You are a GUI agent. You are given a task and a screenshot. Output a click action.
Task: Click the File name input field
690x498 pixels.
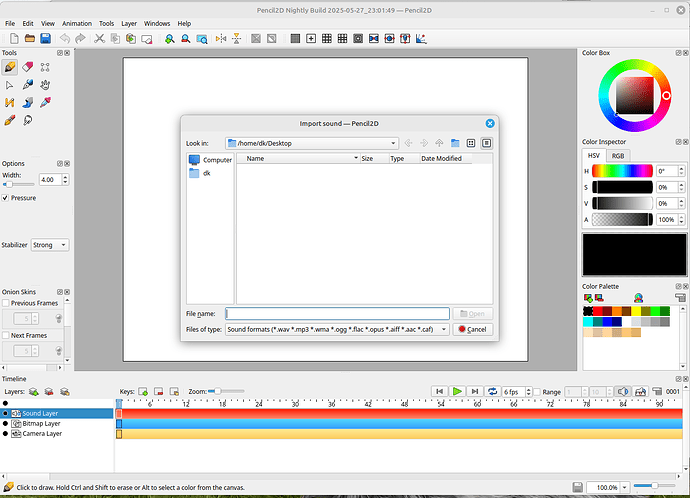338,314
